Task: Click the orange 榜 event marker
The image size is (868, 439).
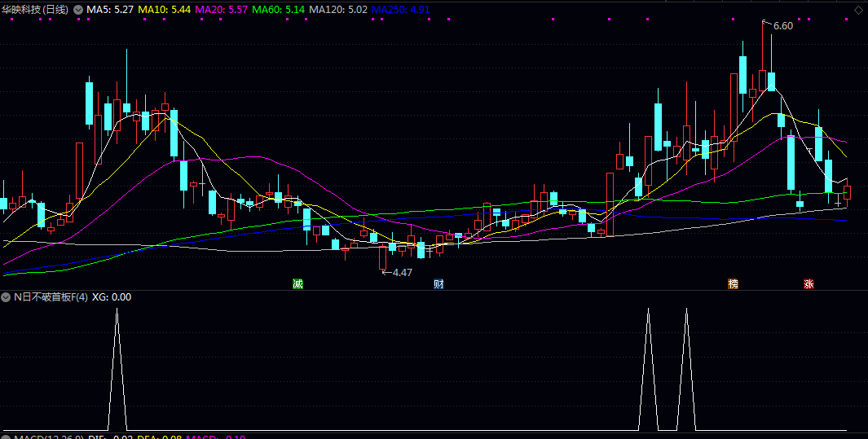Action: pyautogui.click(x=734, y=284)
